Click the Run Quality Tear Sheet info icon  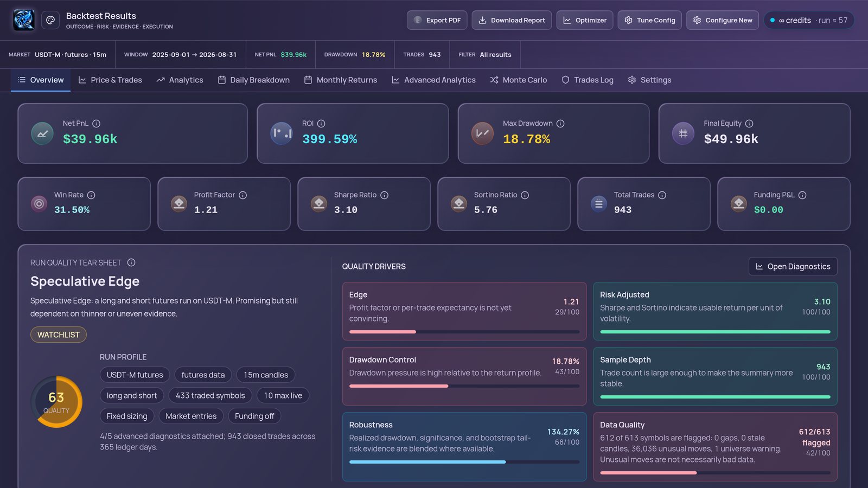point(131,262)
